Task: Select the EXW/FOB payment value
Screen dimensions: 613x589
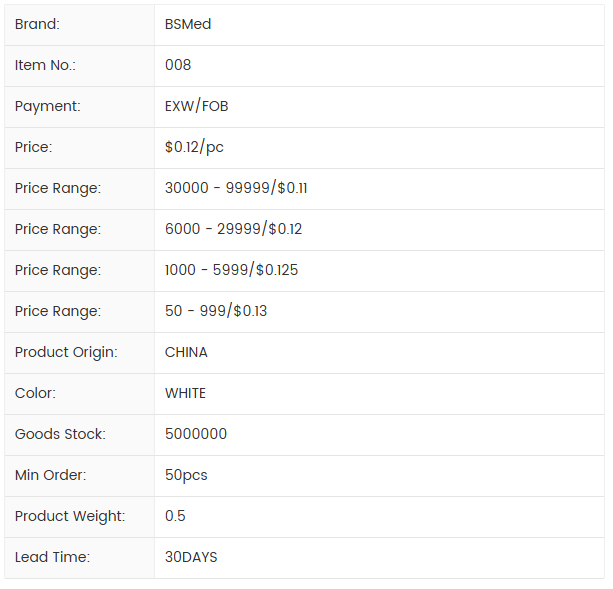Action: pos(197,106)
